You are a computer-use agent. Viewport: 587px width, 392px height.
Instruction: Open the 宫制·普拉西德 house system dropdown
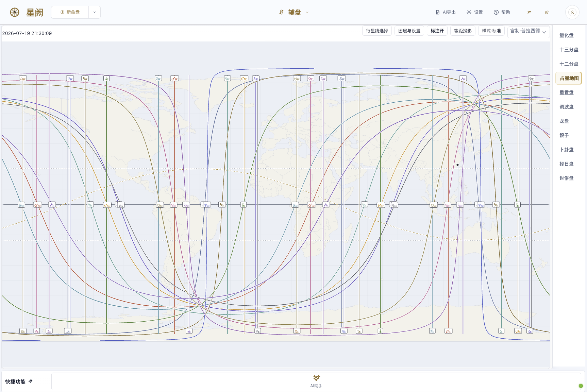tap(529, 31)
